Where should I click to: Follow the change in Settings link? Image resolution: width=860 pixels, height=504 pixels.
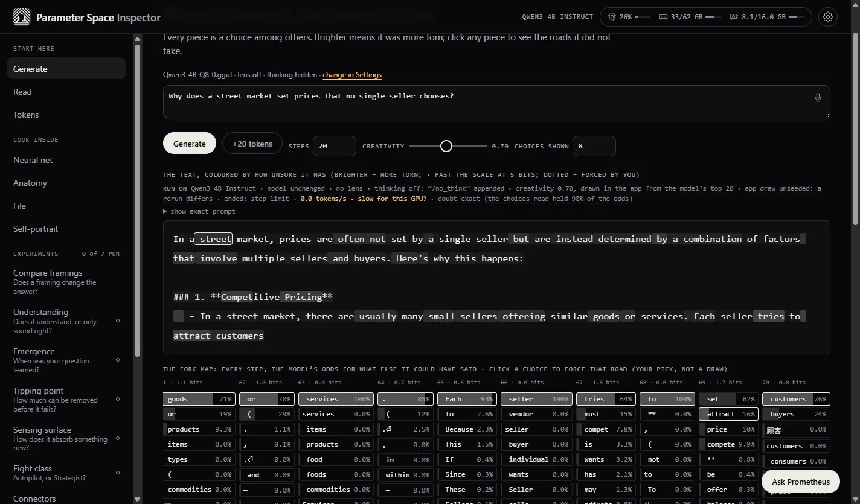(352, 75)
